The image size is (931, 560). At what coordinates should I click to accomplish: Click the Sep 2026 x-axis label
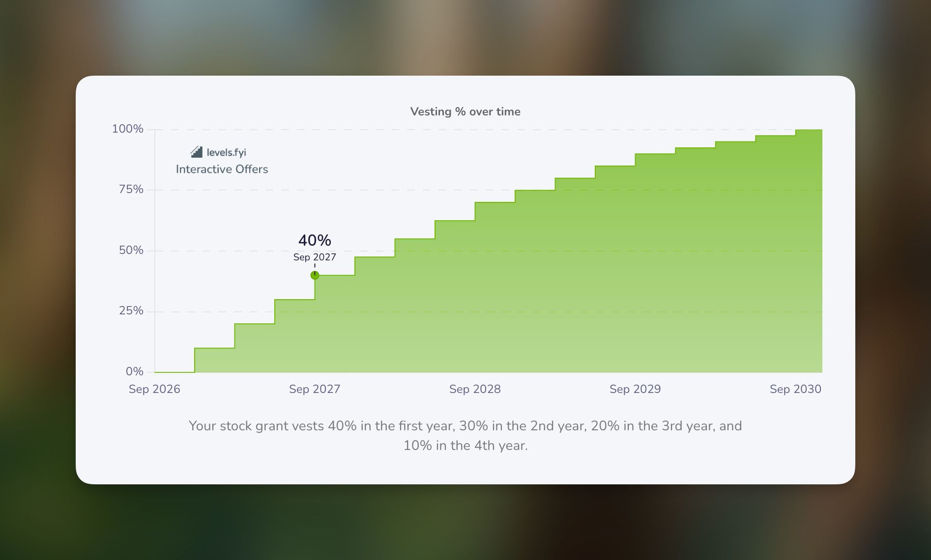(154, 389)
